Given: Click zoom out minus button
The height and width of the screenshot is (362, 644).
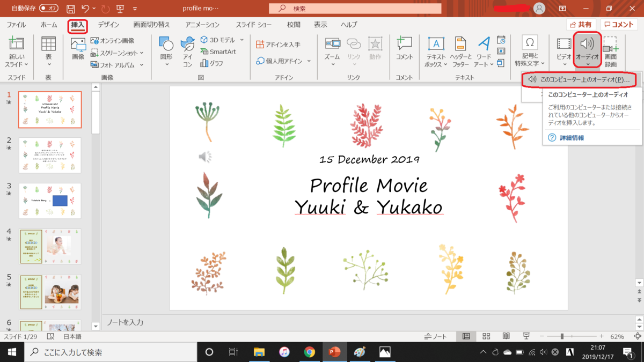Looking at the screenshot, I should [x=541, y=336].
